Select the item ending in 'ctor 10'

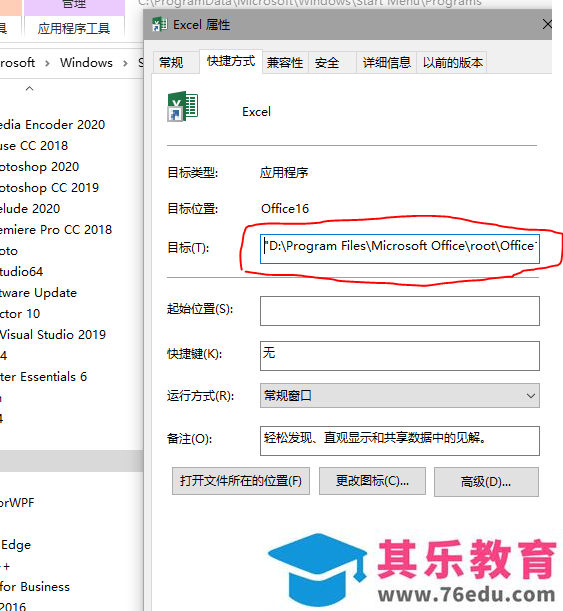20,314
